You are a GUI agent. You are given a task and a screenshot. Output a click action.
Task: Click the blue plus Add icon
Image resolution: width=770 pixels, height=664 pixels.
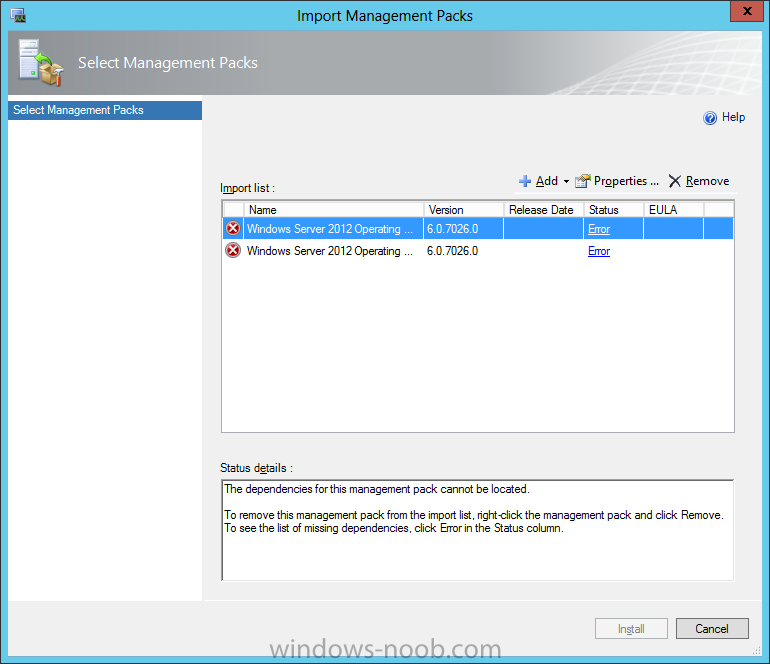point(525,181)
